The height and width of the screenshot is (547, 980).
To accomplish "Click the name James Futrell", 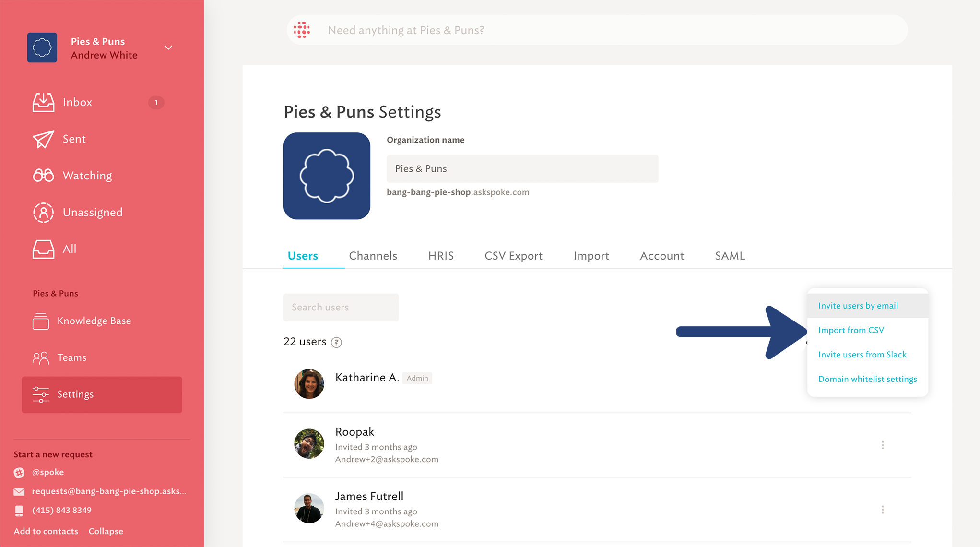I will click(369, 496).
